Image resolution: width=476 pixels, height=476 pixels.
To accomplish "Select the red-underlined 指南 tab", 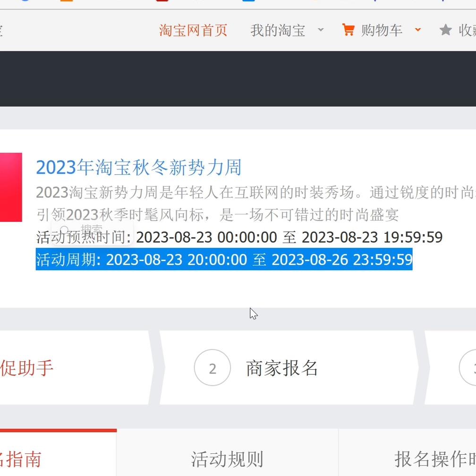I will [58, 452].
